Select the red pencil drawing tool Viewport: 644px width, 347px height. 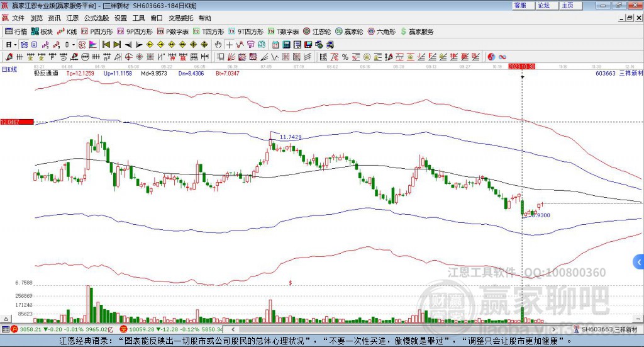9,57
